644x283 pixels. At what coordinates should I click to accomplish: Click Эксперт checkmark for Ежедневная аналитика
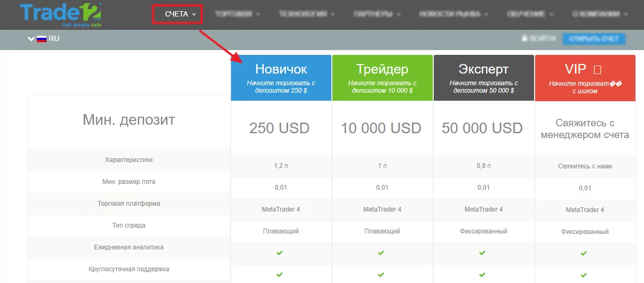coord(482,253)
